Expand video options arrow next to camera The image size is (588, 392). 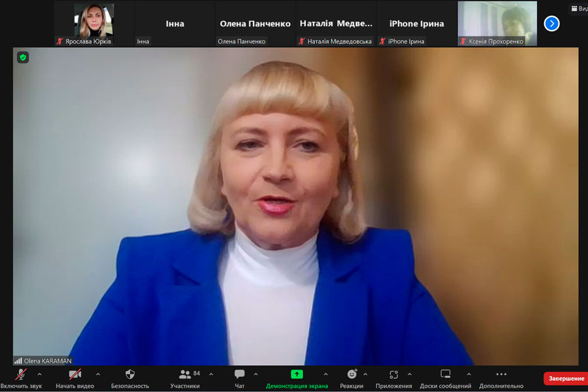[98, 374]
